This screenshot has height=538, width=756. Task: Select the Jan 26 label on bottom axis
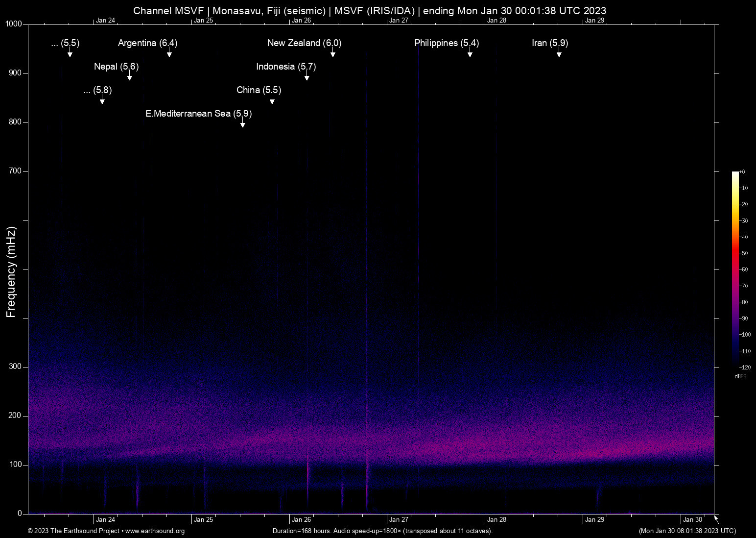tap(301, 519)
